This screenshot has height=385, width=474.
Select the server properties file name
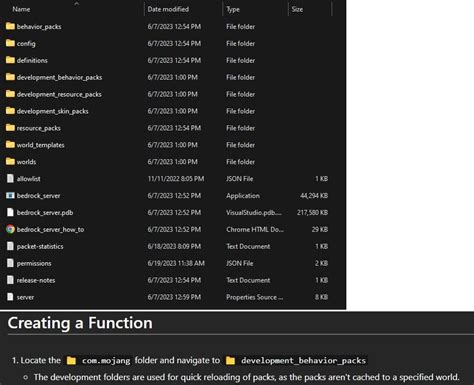pyautogui.click(x=25, y=297)
